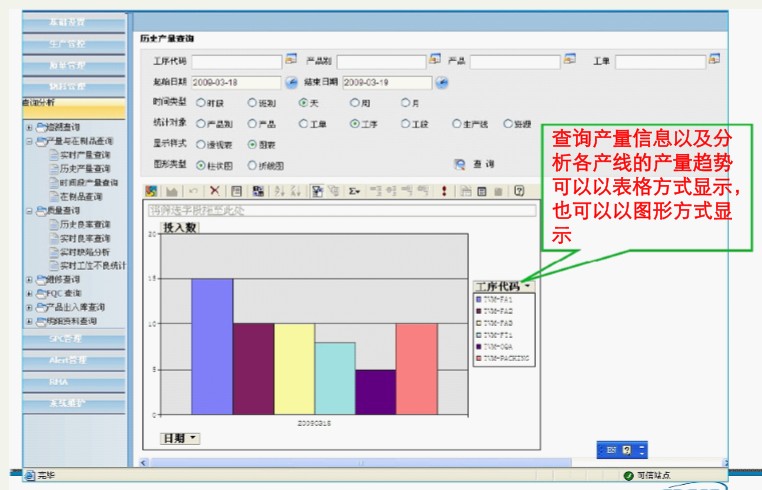Screen dimensions: 762x490
Task: Select the 周 time type radio
Action: pos(354,103)
